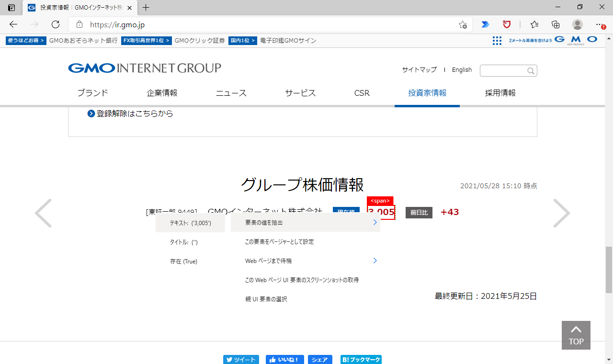The height and width of the screenshot is (364, 613).
Task: Click the search magnifier icon
Action: (531, 71)
